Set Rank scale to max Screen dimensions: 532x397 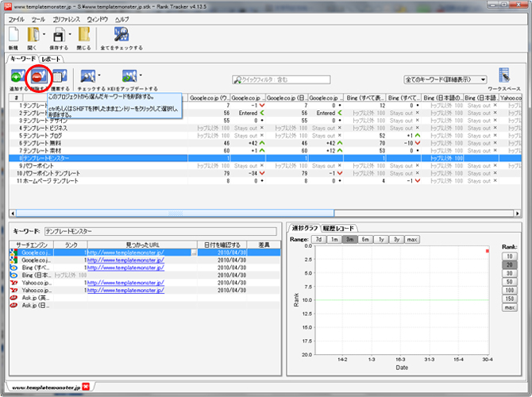click(509, 308)
